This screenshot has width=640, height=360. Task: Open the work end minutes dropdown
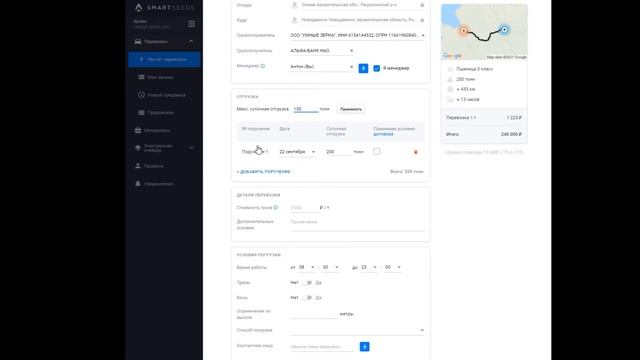[393, 267]
